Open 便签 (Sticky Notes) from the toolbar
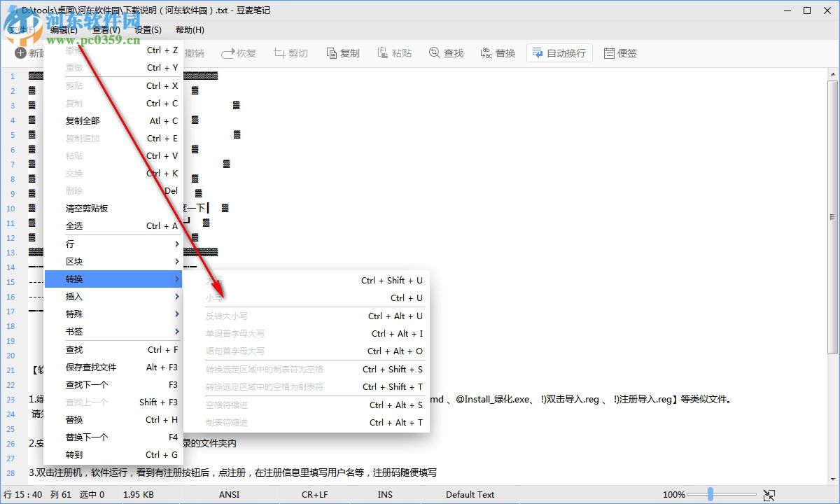 point(620,52)
